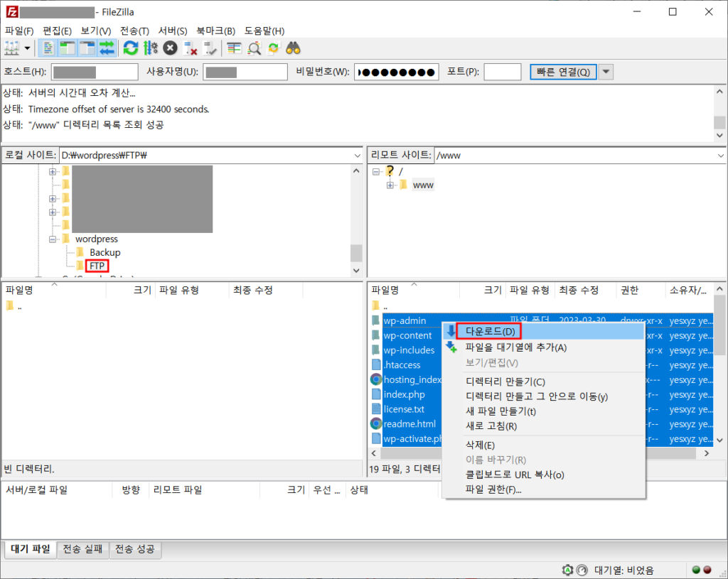Click the gear icon in the status bar
This screenshot has height=579, width=728.
pos(567,570)
